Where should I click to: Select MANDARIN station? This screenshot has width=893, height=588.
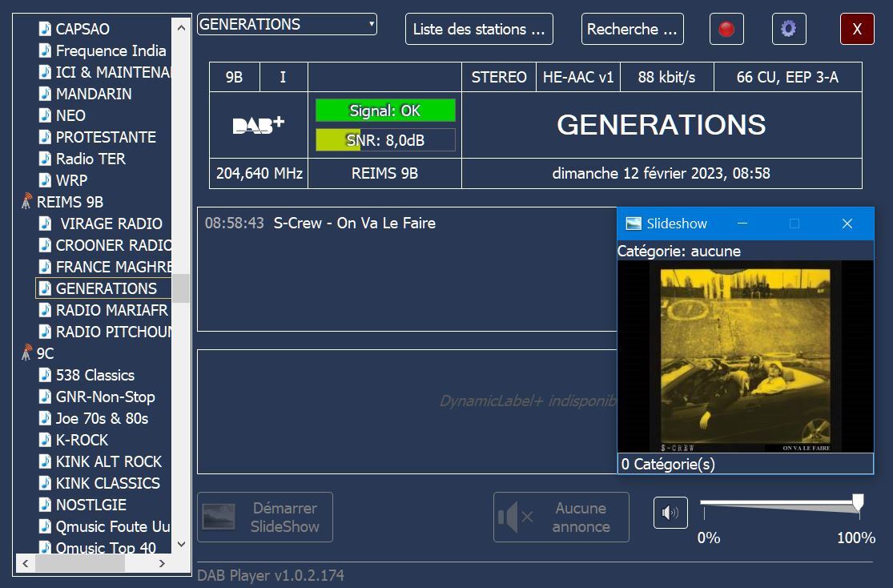pyautogui.click(x=94, y=94)
